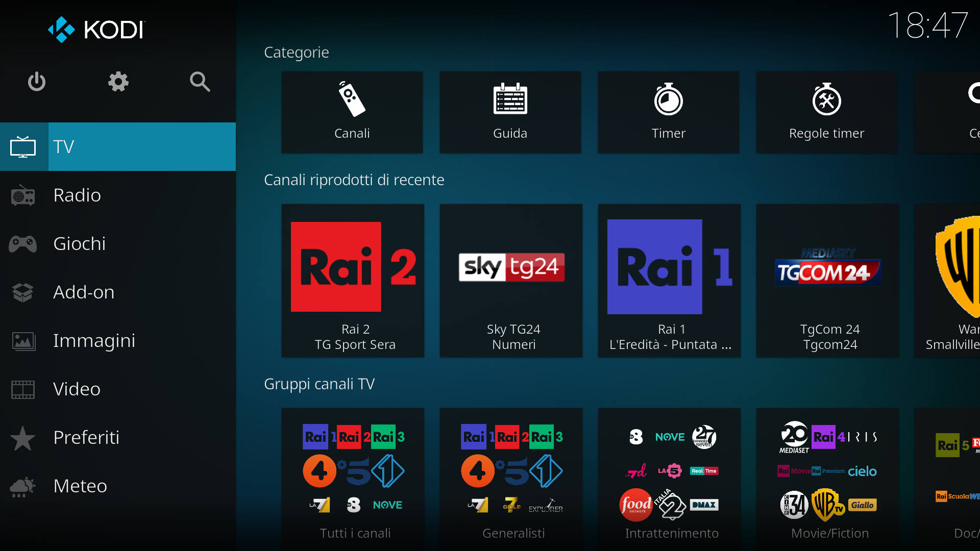Click 'Canali riprodotti di recente' heading
The width and height of the screenshot is (980, 551).
tap(354, 180)
